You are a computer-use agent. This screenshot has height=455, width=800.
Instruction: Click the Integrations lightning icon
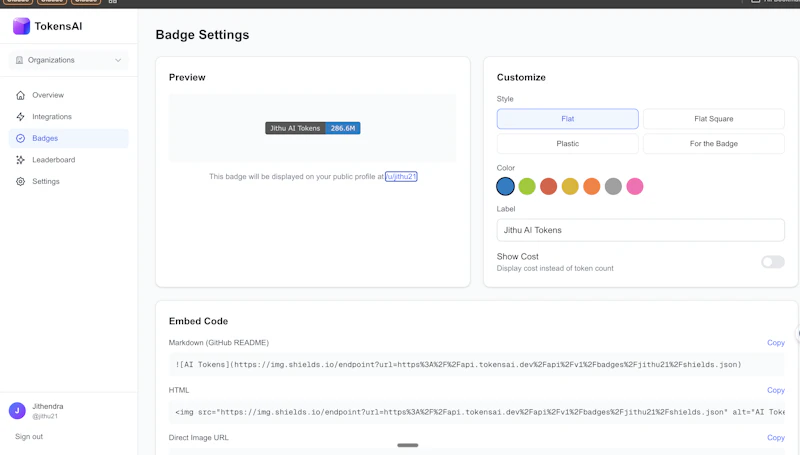coord(20,117)
